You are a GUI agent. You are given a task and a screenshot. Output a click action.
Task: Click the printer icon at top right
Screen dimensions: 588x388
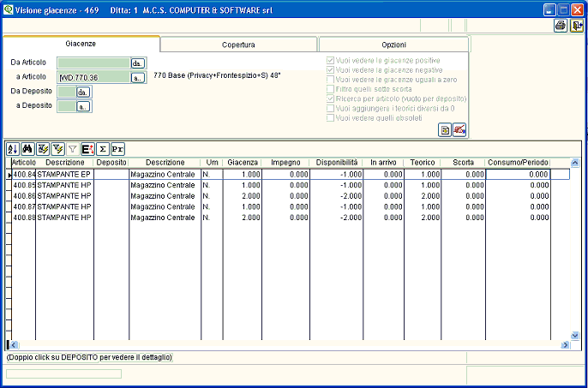coord(561,26)
